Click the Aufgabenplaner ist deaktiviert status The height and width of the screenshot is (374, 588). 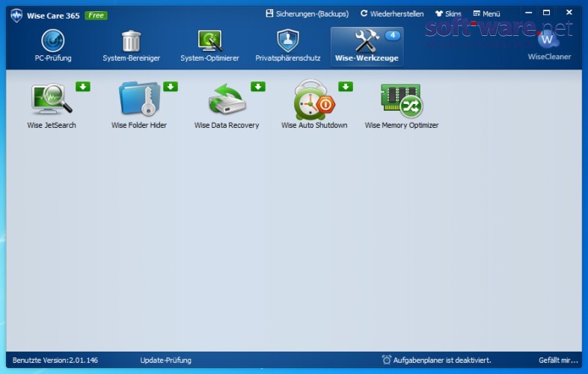442,360
